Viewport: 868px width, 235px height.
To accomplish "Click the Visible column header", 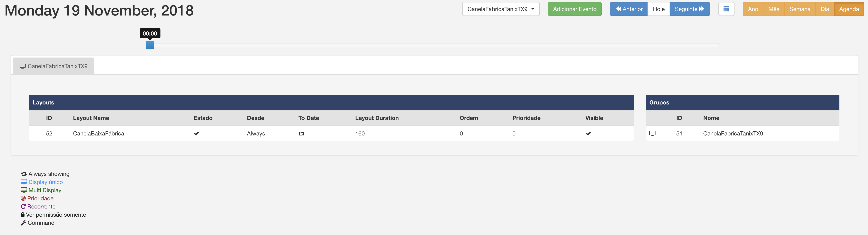I will point(594,118).
